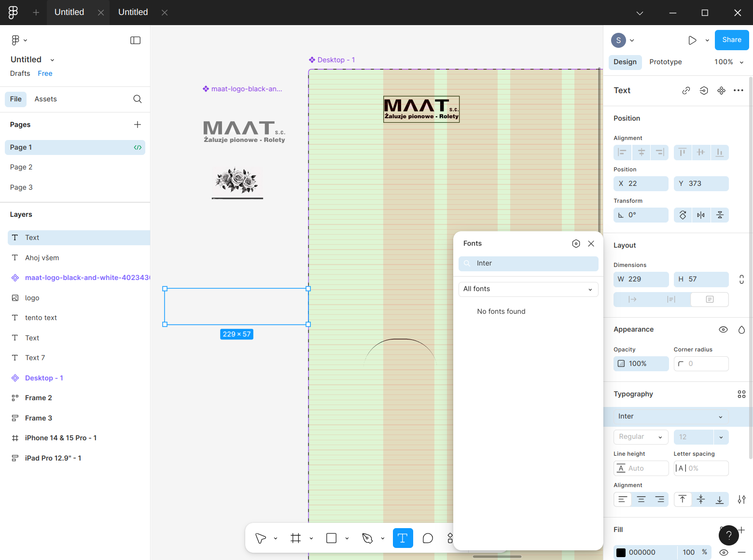Expand the All fonts filter dropdown

528,289
